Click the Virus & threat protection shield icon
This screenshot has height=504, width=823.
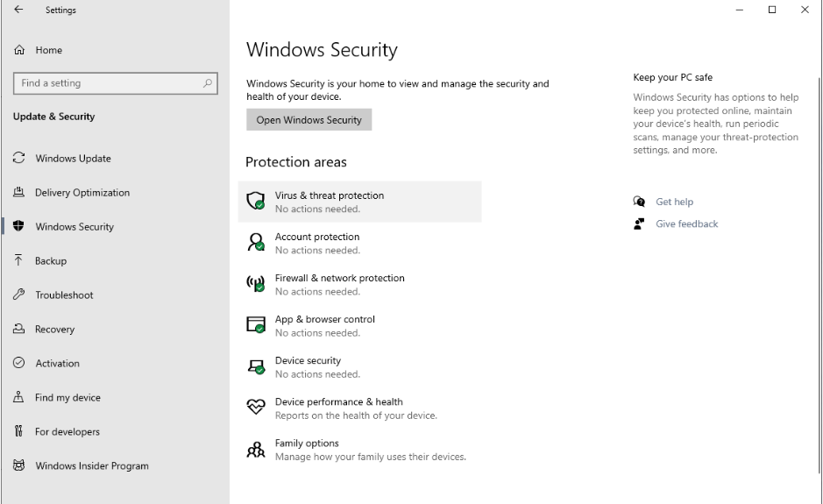[x=255, y=202]
